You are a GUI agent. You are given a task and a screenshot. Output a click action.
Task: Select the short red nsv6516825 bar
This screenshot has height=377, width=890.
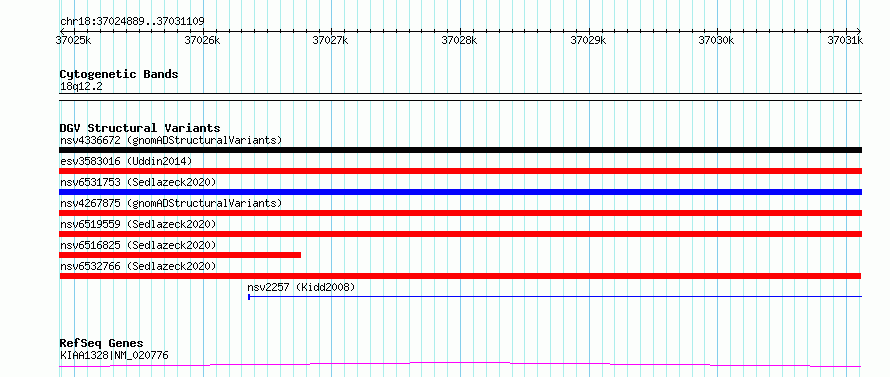click(x=180, y=255)
